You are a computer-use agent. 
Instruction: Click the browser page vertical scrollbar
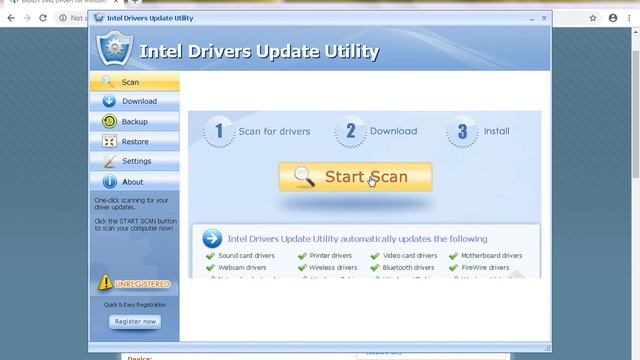(636, 114)
